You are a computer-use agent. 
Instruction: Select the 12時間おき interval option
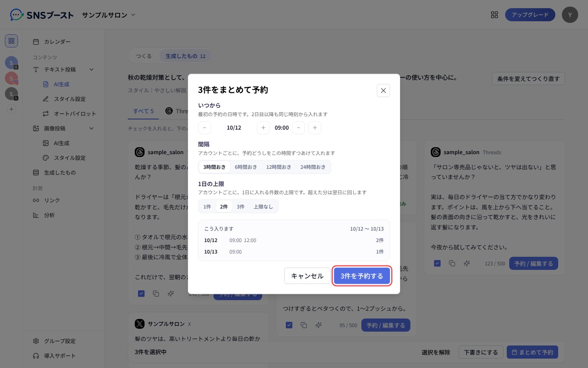[278, 167]
